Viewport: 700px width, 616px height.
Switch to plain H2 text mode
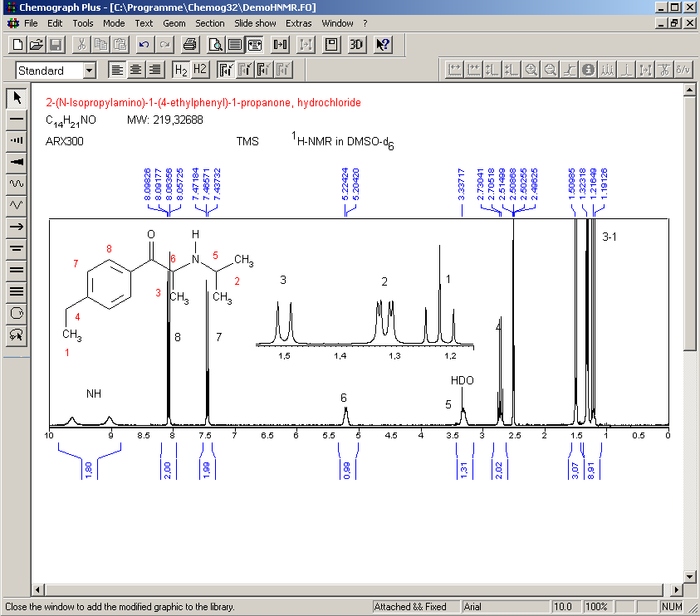199,70
